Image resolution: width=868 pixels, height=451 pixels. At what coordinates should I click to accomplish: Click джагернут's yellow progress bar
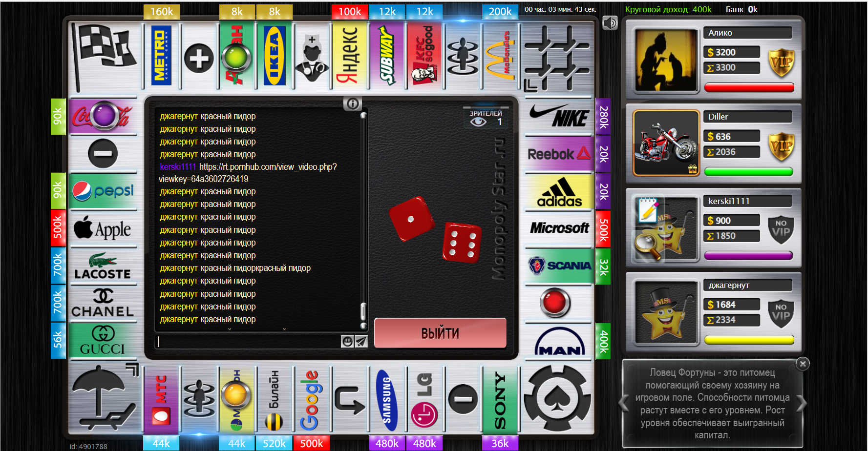(x=749, y=340)
